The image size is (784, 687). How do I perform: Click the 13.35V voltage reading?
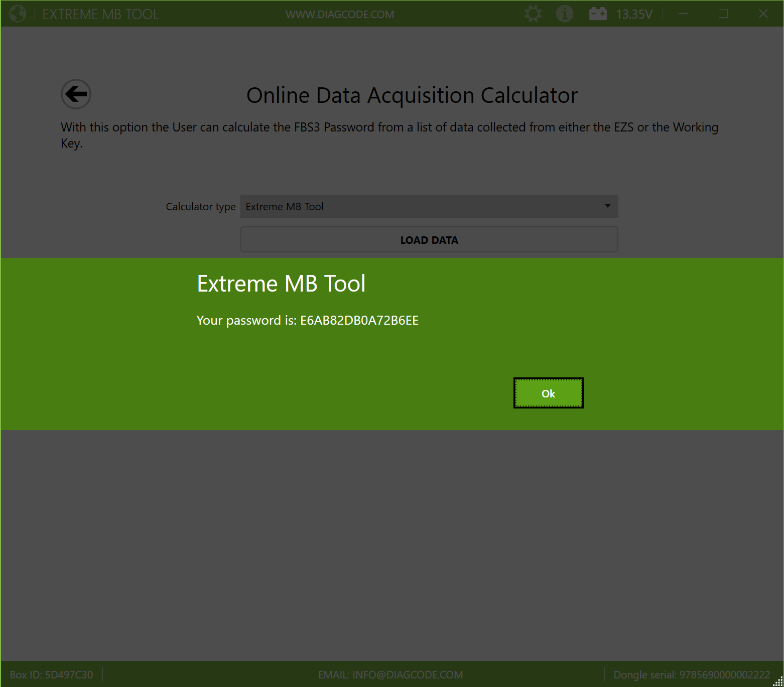coord(634,14)
